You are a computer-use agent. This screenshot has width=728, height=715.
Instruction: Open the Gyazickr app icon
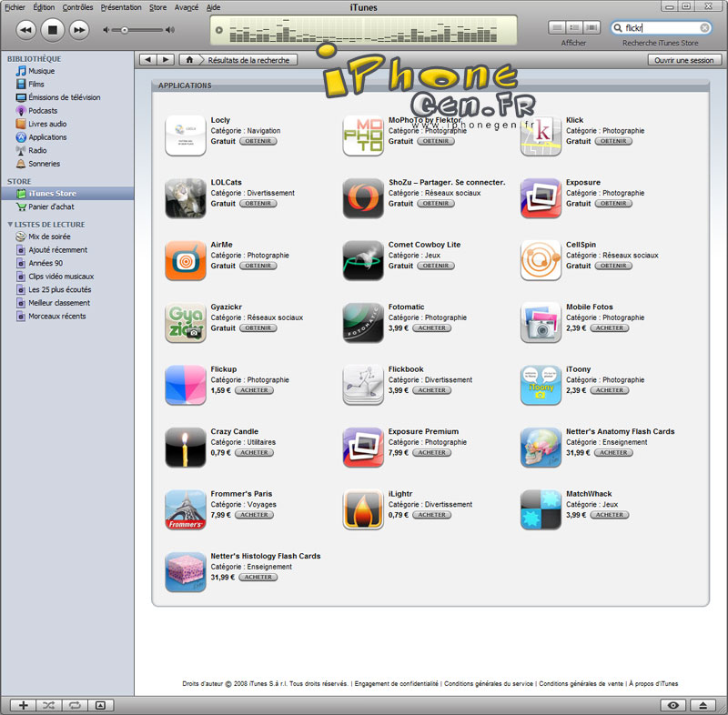186,322
